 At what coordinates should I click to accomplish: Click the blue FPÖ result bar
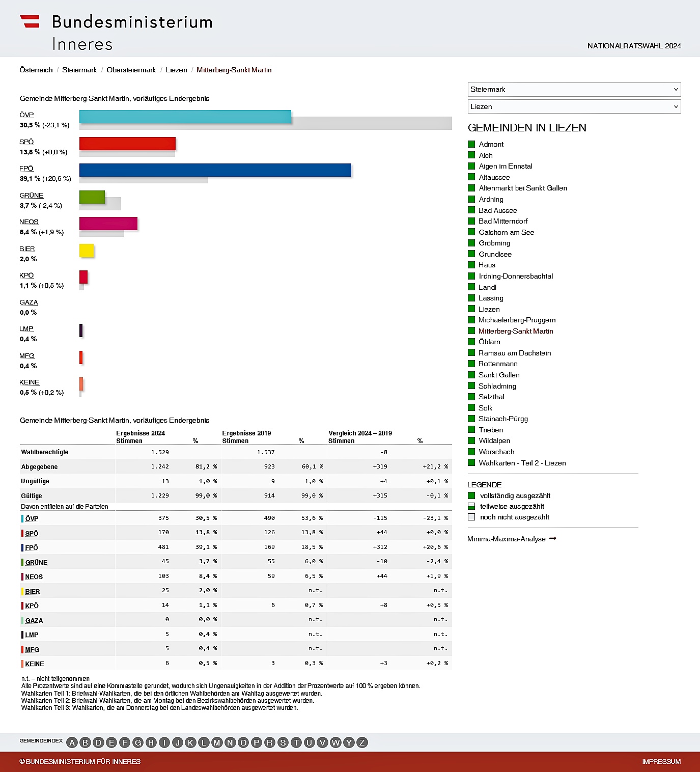click(215, 170)
